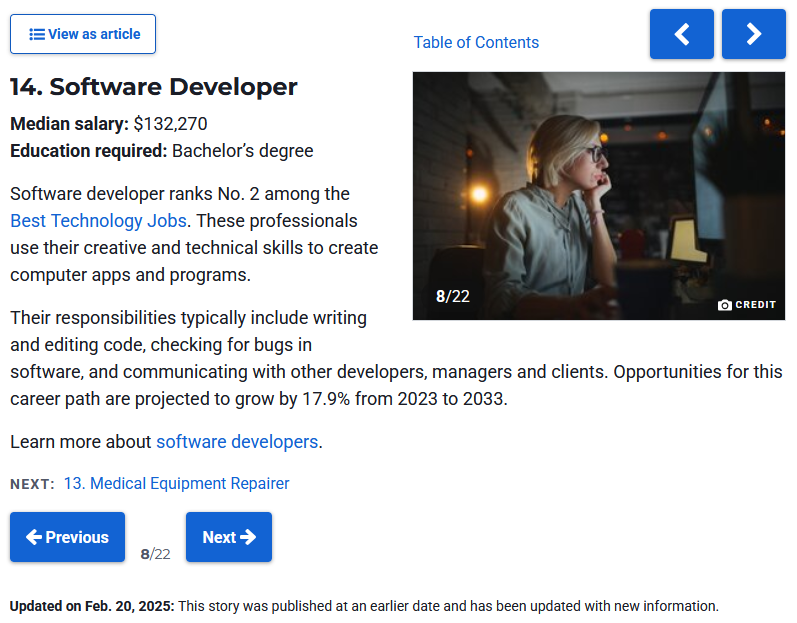Screen dimensions: 797x623
Task: Open 13. Medical Equipment Repairer link
Action: pyautogui.click(x=176, y=483)
